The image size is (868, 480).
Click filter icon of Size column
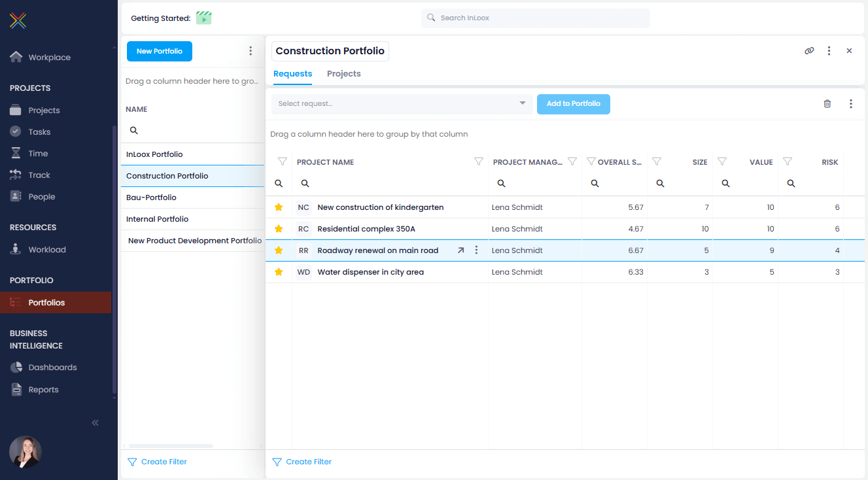click(657, 162)
